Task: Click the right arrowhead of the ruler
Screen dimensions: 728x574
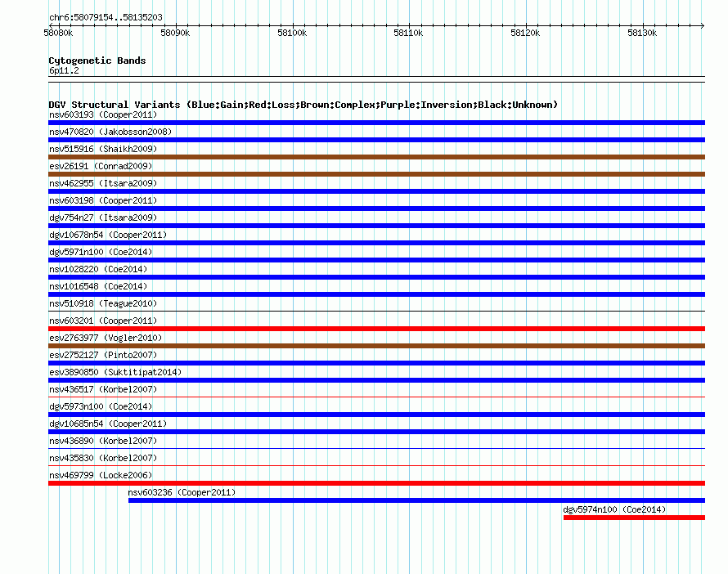Action: coord(703,25)
